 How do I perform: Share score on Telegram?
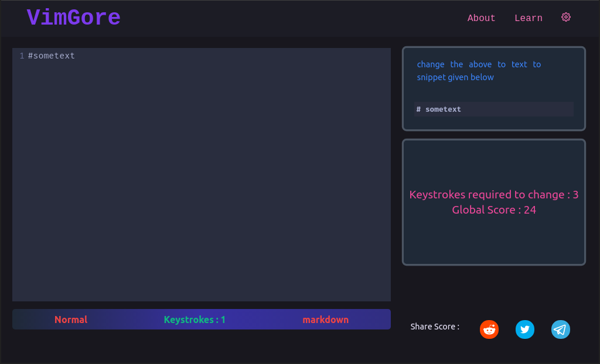click(561, 329)
